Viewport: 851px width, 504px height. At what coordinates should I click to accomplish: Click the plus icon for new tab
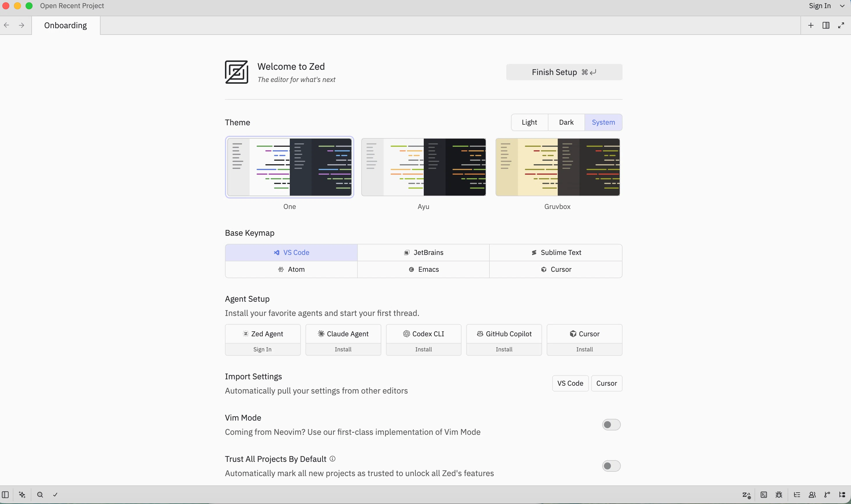(811, 25)
